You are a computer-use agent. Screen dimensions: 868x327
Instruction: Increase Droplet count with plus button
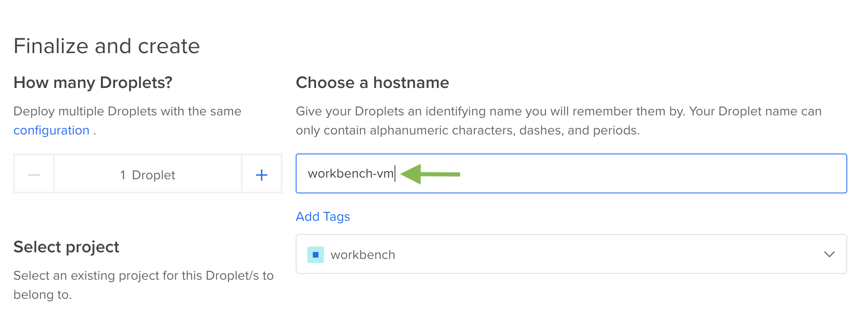tap(262, 175)
